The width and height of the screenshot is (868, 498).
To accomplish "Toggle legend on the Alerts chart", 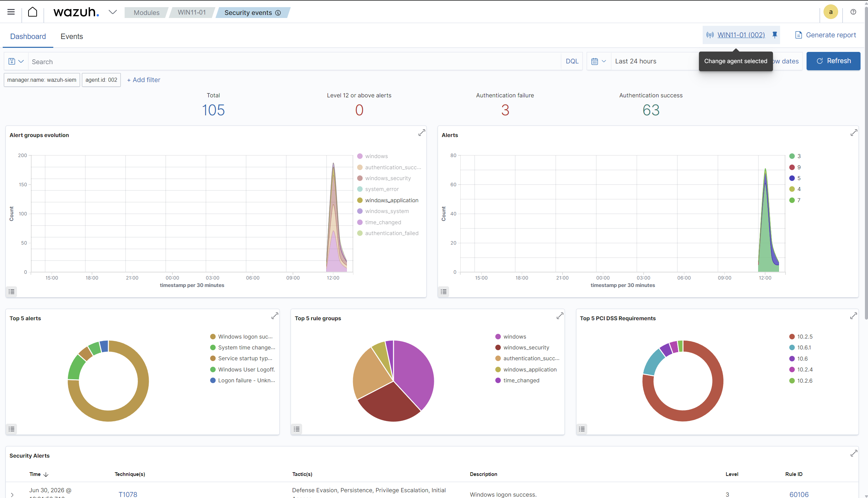I will click(x=444, y=292).
